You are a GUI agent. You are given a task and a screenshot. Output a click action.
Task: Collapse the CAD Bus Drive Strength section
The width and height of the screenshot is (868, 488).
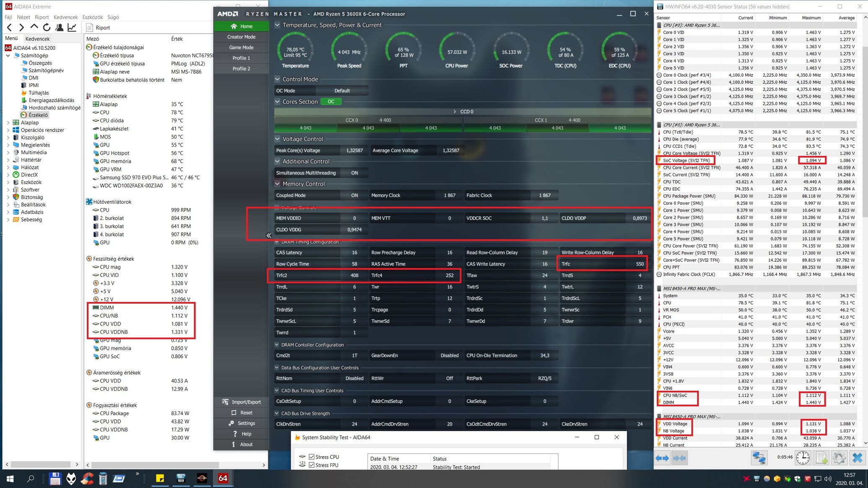(277, 413)
